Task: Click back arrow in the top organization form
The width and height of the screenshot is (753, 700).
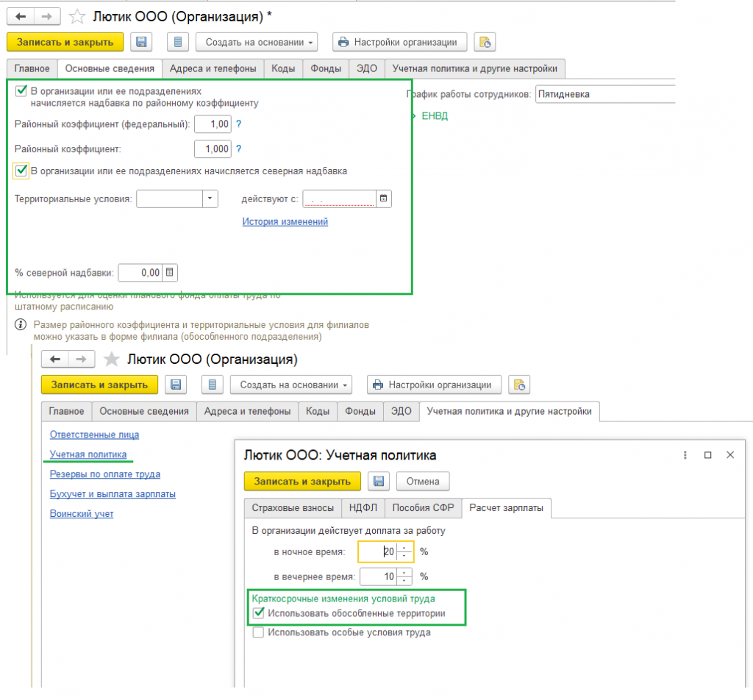Action: coord(21,17)
